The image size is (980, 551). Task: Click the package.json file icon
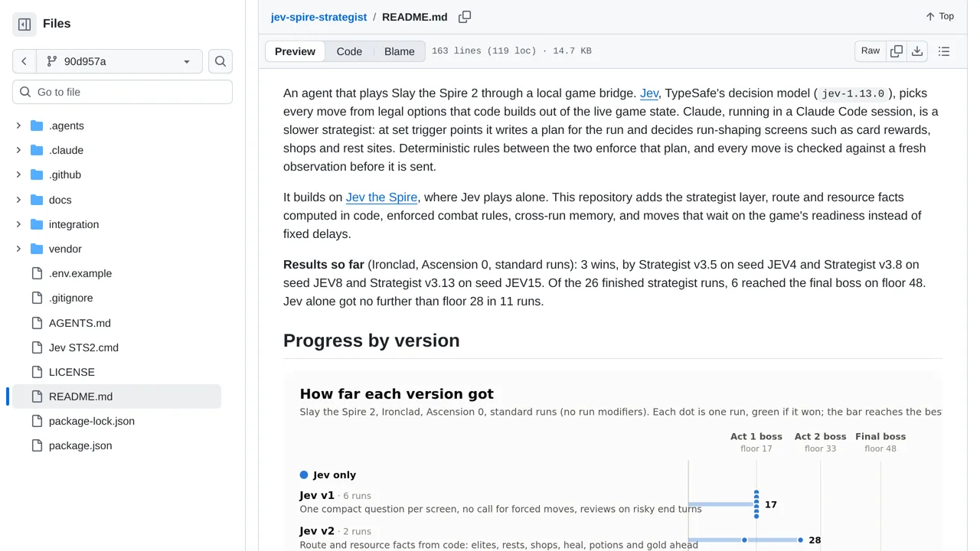[37, 445]
